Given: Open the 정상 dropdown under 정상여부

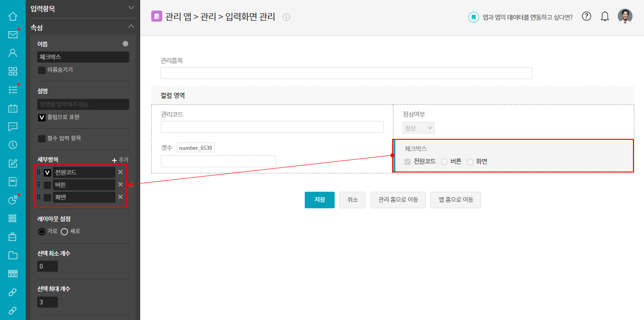Looking at the screenshot, I should click(418, 128).
